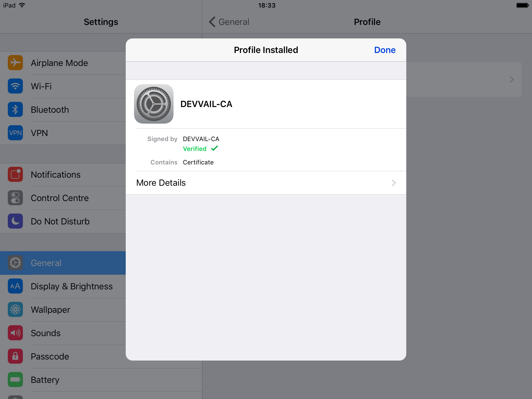This screenshot has height=399, width=532.
Task: Click the green Verified checkmark icon
Action: 215,148
